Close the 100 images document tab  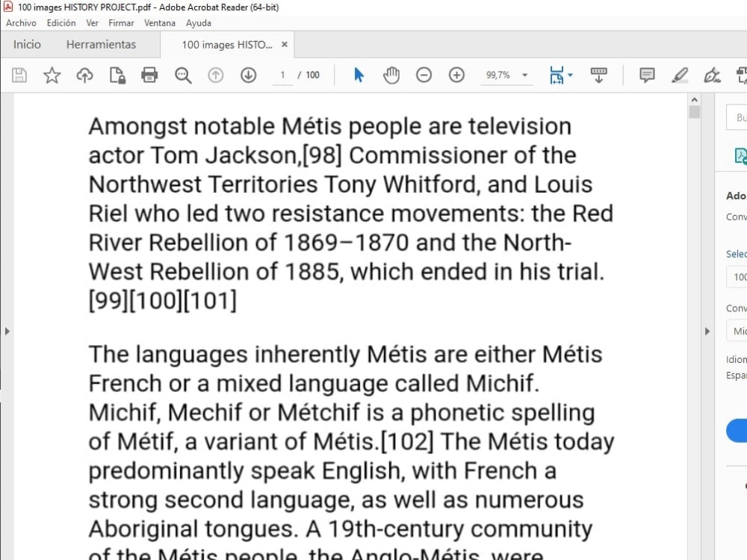285,44
